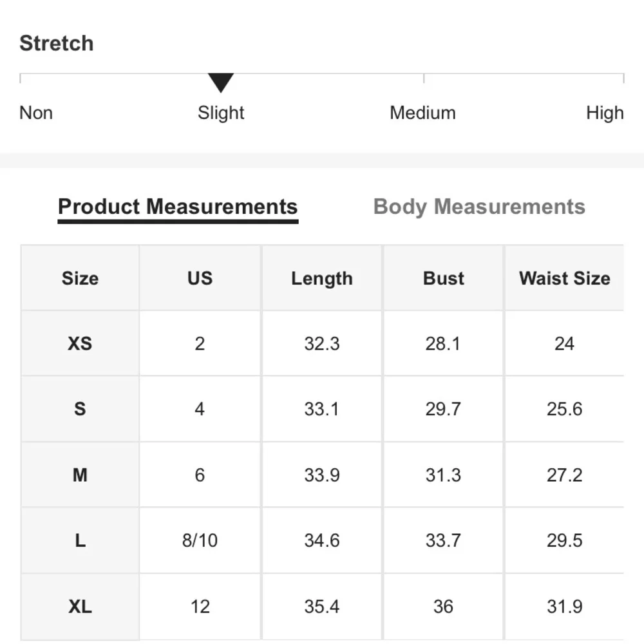The image size is (644, 644).
Task: Click the High stretch label
Action: pos(604,113)
